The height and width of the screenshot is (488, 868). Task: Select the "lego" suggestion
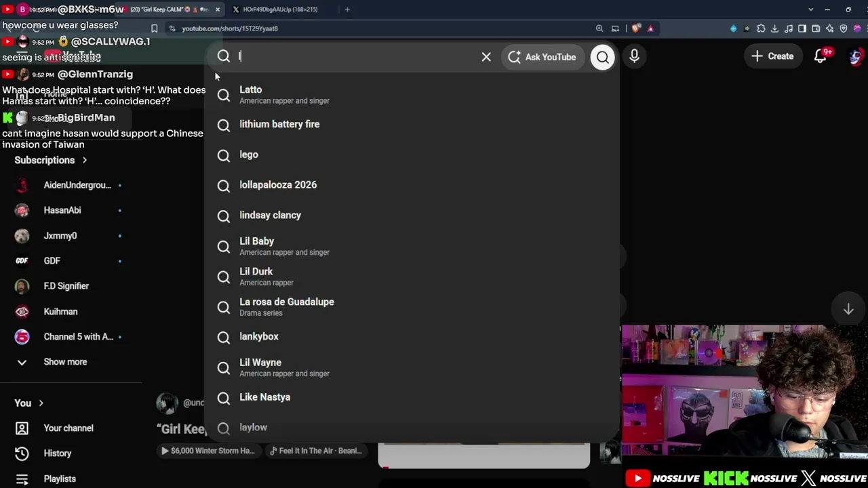coord(412,155)
